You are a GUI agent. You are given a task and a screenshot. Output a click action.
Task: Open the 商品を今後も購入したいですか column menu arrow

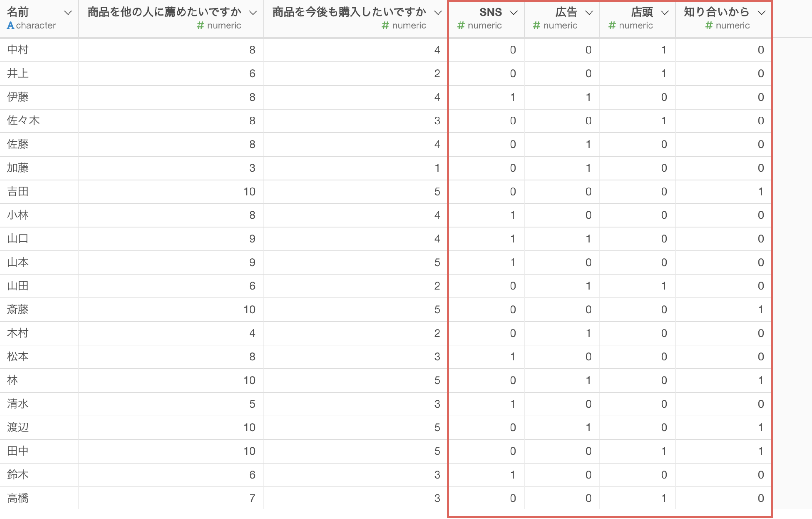coord(438,13)
